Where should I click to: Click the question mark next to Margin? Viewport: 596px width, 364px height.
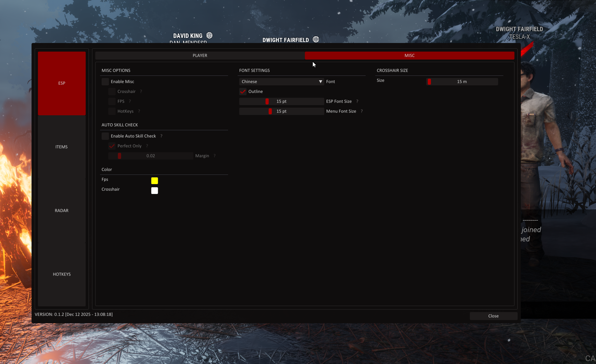coord(214,156)
